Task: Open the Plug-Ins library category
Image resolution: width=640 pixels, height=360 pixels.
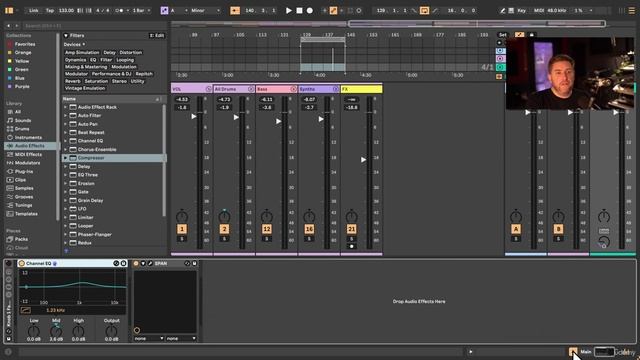Action: 24,171
